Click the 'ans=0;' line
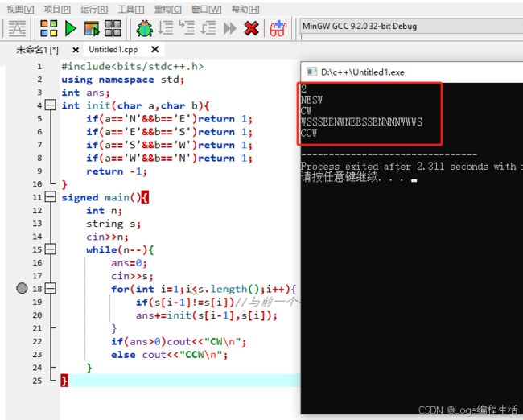The image size is (523, 420). (x=129, y=263)
